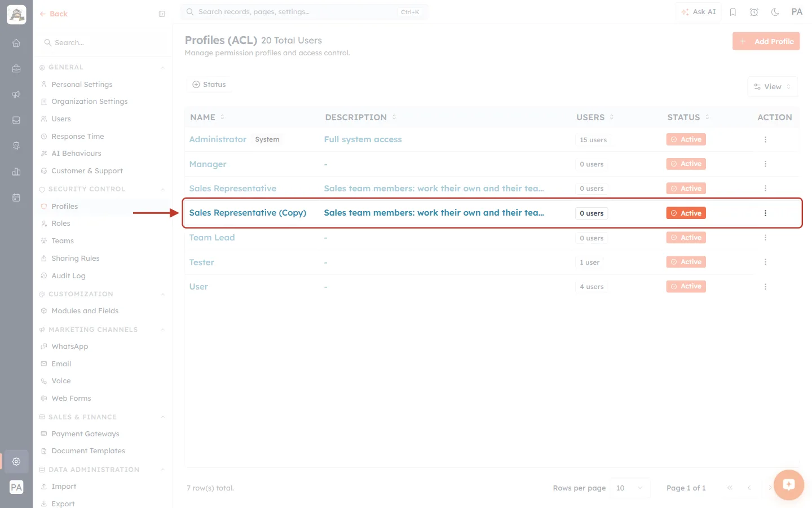Open action menu for Manager row
Image resolution: width=812 pixels, height=508 pixels.
(x=765, y=164)
